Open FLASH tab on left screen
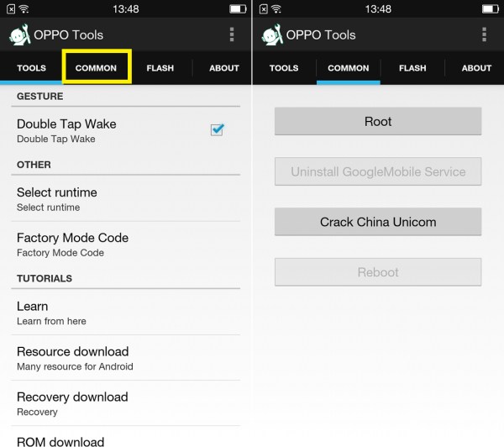Viewport: 504px width, 447px height. [x=160, y=68]
